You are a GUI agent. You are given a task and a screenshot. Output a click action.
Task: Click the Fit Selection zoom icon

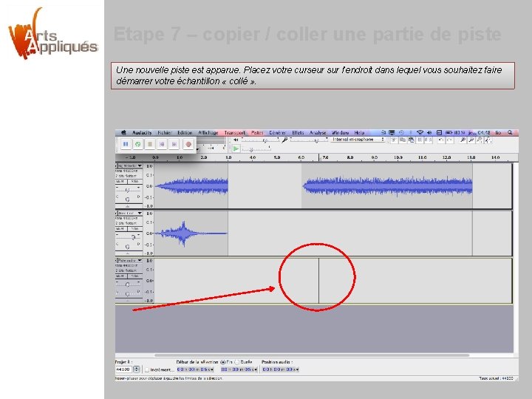(x=480, y=140)
